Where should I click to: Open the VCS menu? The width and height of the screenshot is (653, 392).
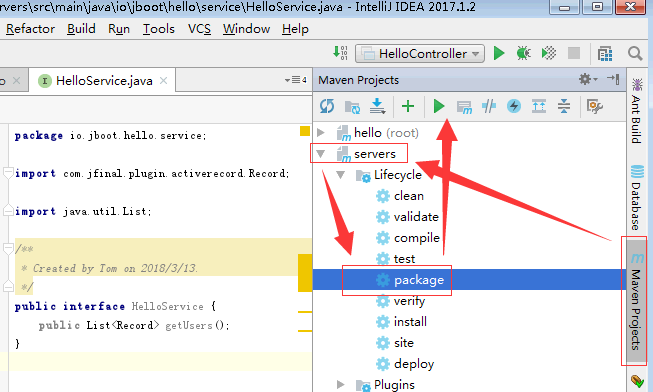click(199, 29)
